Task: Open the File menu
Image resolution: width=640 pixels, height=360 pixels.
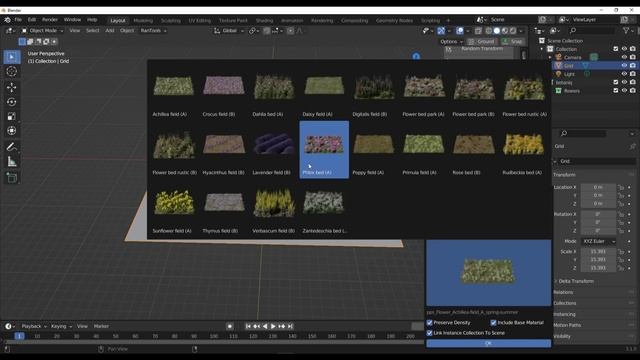Action: point(18,20)
